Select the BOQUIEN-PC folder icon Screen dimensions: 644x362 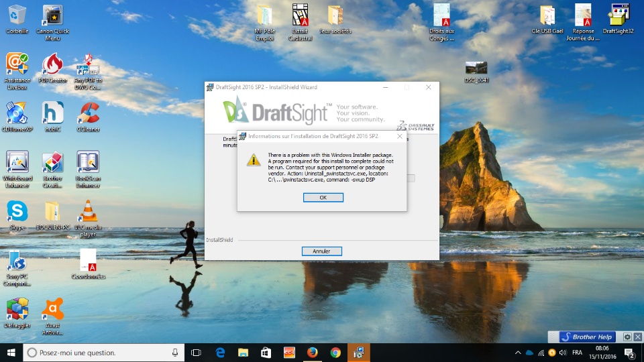[52, 215]
